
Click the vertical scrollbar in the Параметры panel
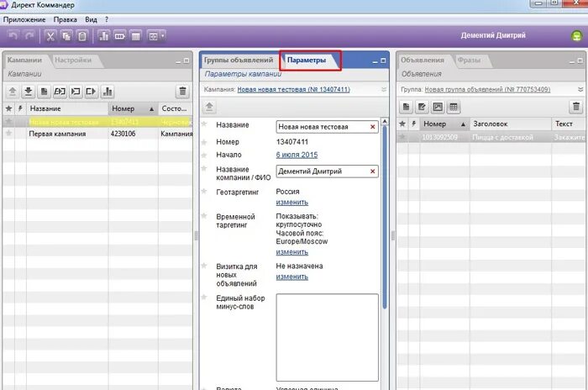tap(385, 218)
